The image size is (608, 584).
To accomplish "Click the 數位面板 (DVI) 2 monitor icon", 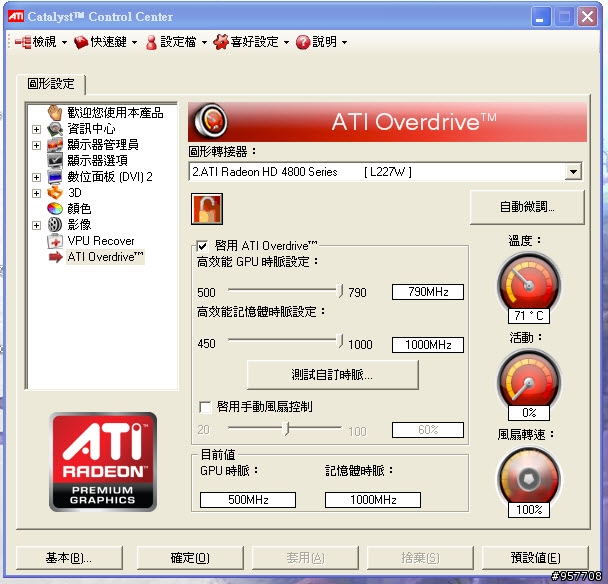I will point(55,177).
